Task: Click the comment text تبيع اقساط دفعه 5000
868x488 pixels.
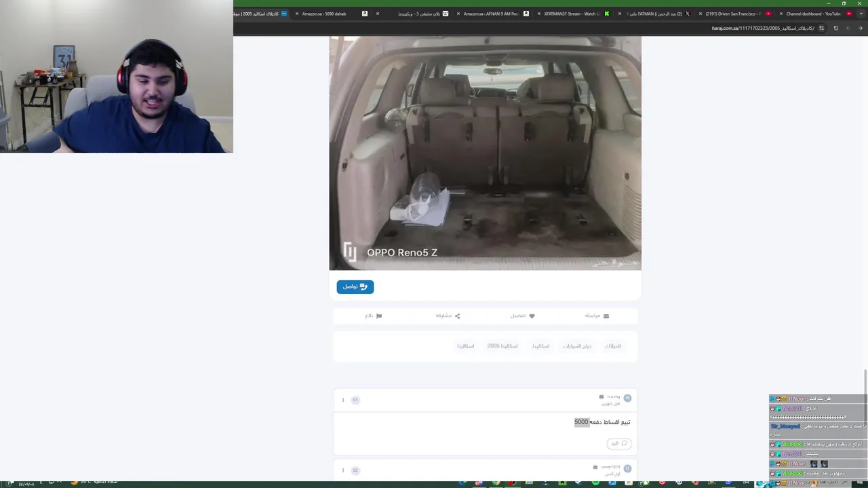Action: click(x=602, y=422)
